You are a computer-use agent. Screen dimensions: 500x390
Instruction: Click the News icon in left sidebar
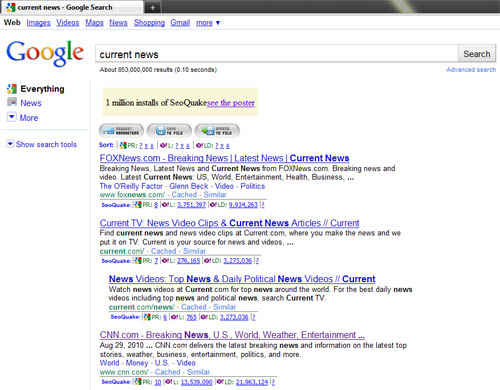click(12, 102)
